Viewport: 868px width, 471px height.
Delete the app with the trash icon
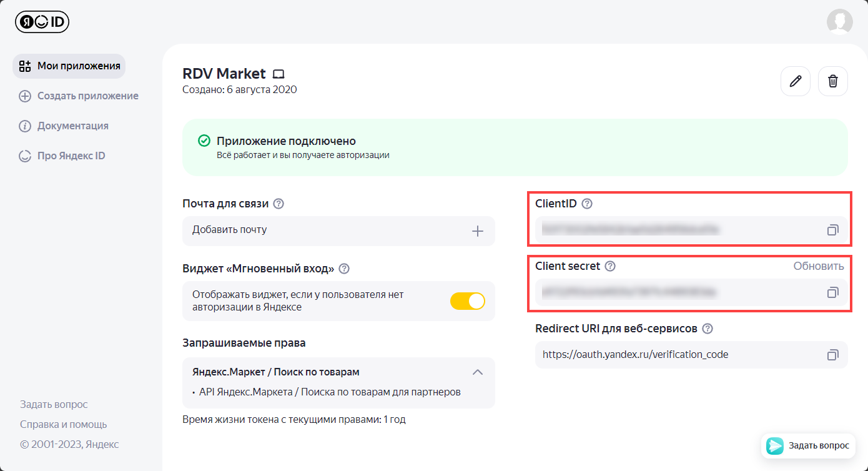pyautogui.click(x=833, y=81)
